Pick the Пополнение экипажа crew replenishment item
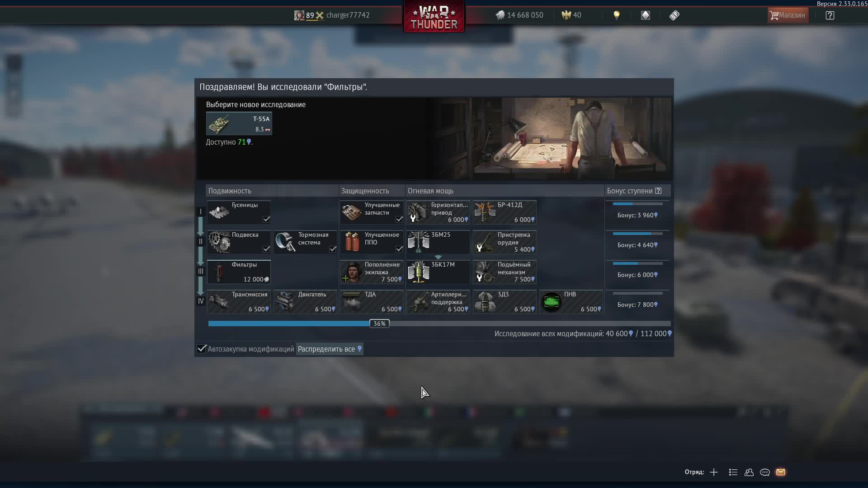Screen dimensions: 868x488 click(371, 272)
